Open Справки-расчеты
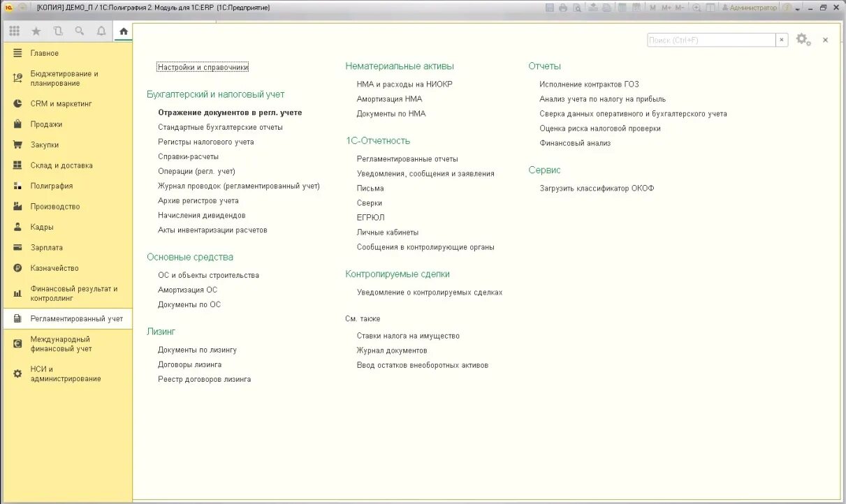This screenshot has height=504, width=846. pos(188,156)
